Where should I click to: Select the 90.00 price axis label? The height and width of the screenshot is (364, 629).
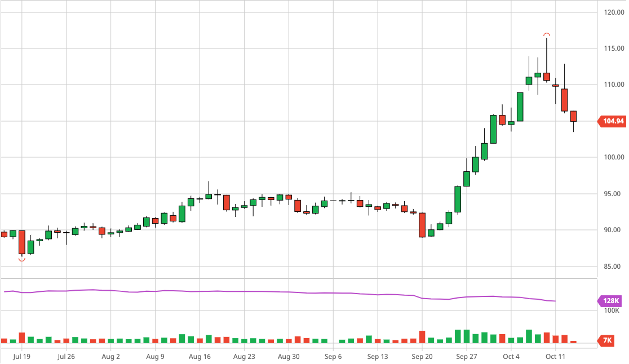612,230
